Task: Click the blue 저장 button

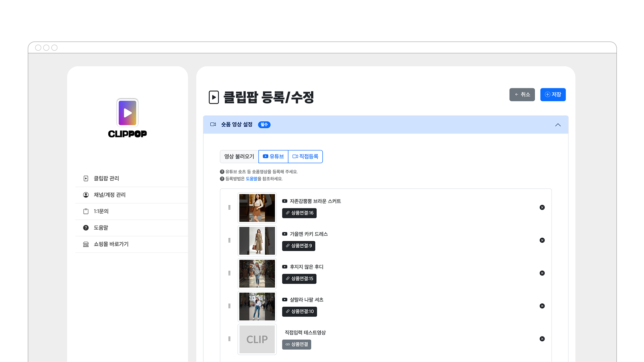Action: (x=553, y=95)
